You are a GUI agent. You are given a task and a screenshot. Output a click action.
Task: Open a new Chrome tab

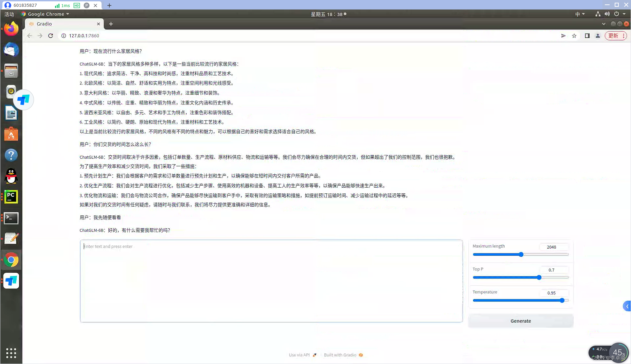(111, 24)
